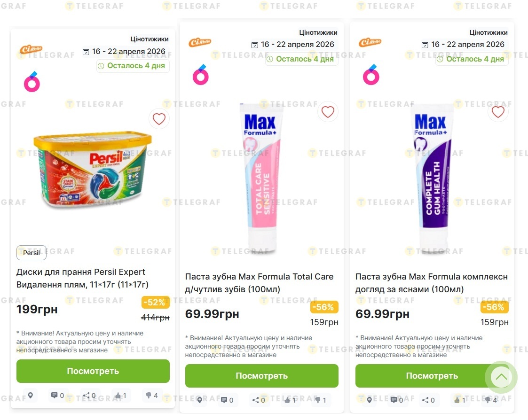528x420 pixels.
Task: Add Persil discs to favorites via heart
Action: [x=159, y=119]
